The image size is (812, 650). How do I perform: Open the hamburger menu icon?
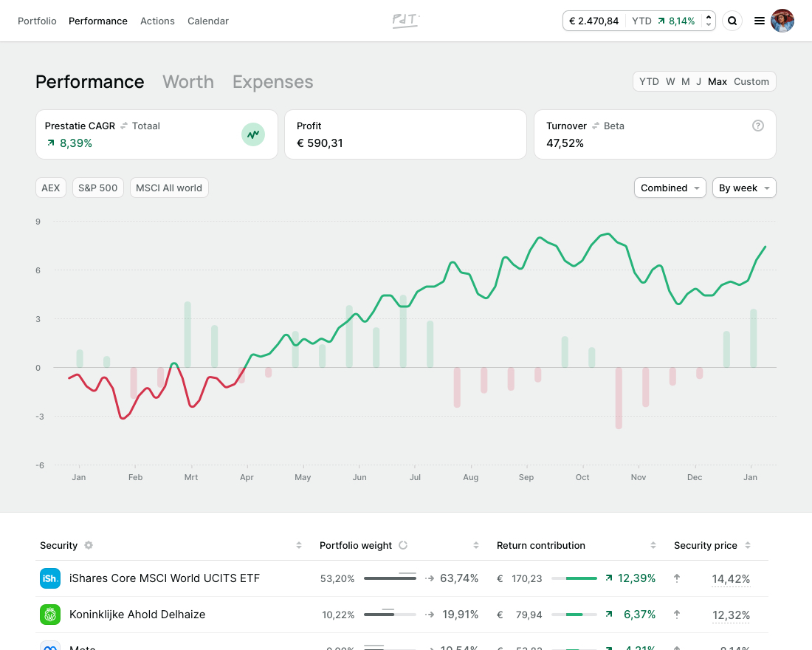pos(759,21)
